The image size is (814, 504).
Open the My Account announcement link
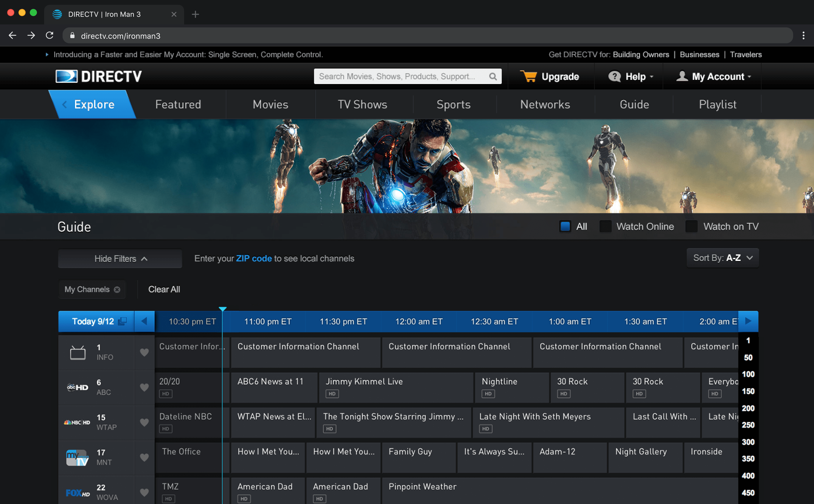click(x=188, y=54)
